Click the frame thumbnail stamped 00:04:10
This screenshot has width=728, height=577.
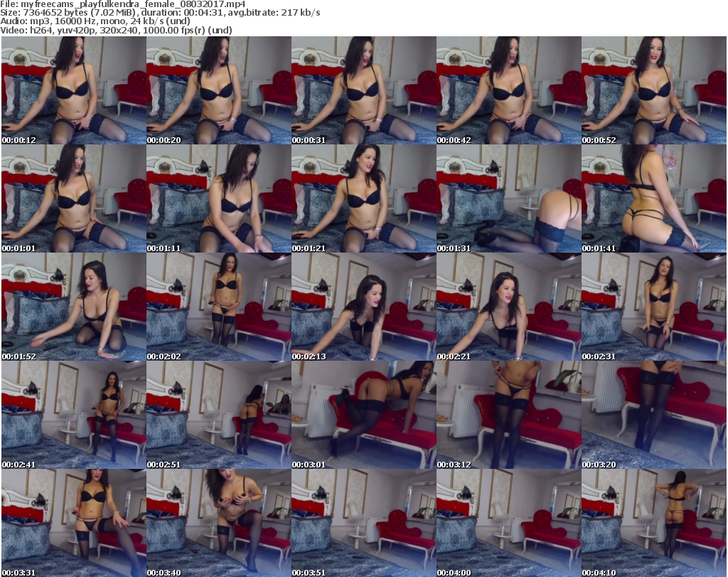(x=654, y=523)
